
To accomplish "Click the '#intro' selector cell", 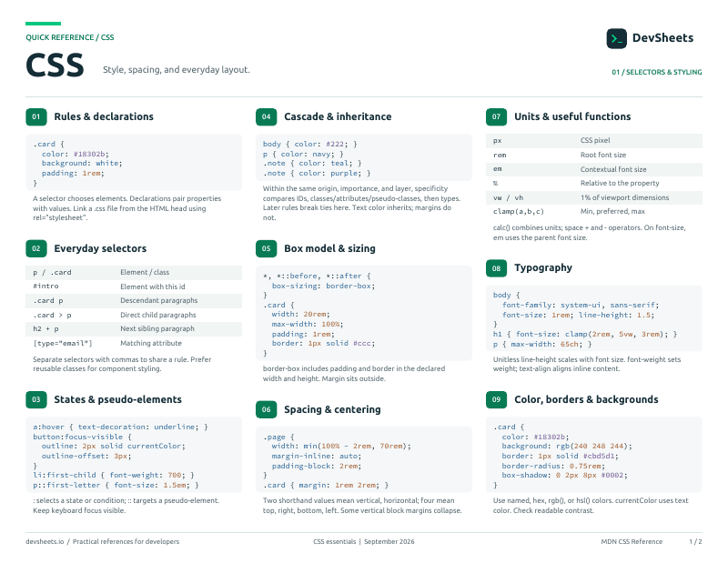I will (x=45, y=287).
